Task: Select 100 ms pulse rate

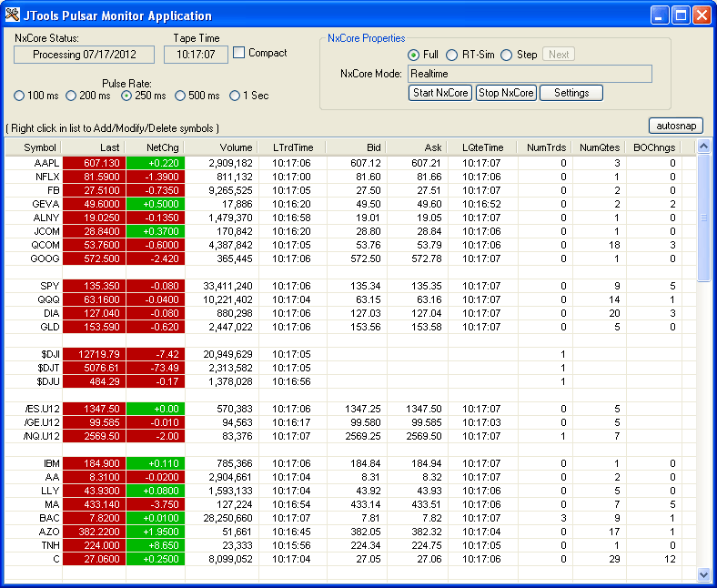Action: [x=19, y=96]
